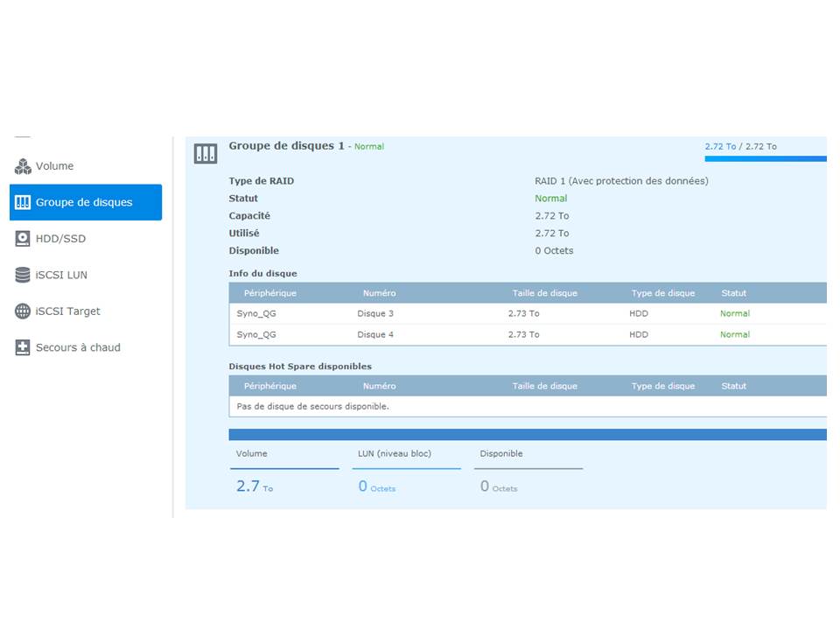Click the Groupe de disques sidebar icon
This screenshot has height=630, width=840.
(23, 202)
